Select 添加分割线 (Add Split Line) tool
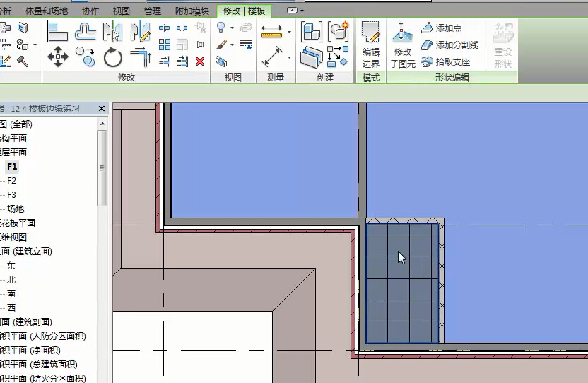Viewport: 588px width, 383px height. 449,45
